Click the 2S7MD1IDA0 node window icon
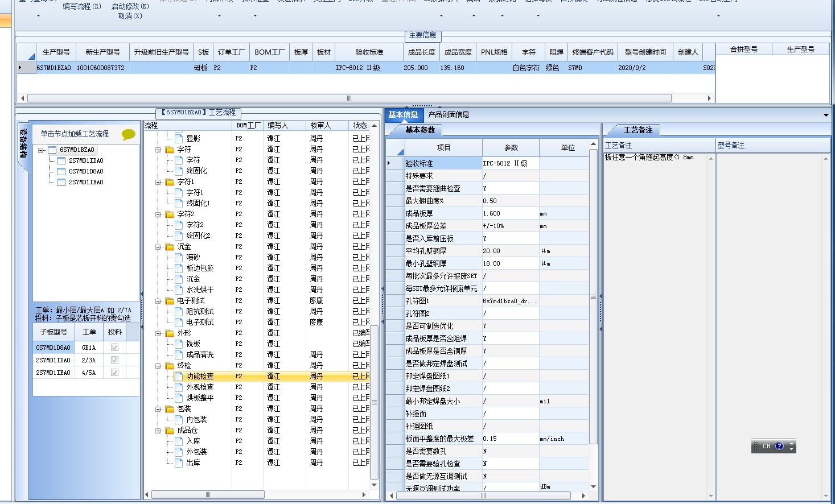 coord(61,161)
